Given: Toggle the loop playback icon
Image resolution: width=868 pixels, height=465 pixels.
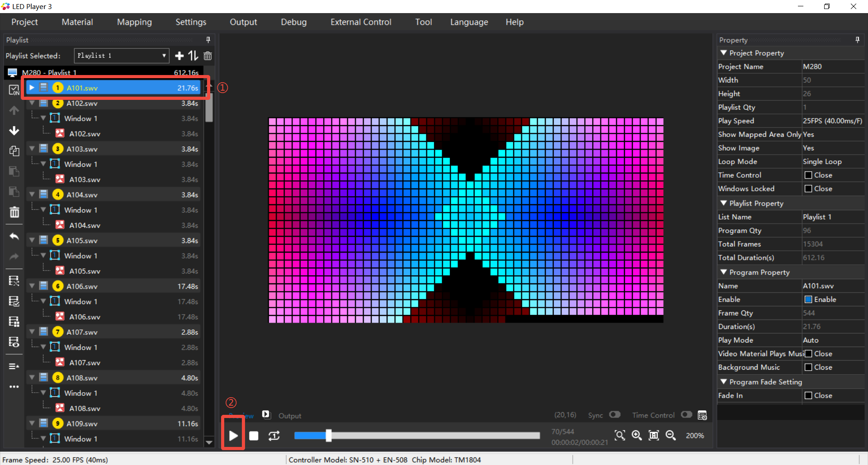Looking at the screenshot, I should coord(274,436).
